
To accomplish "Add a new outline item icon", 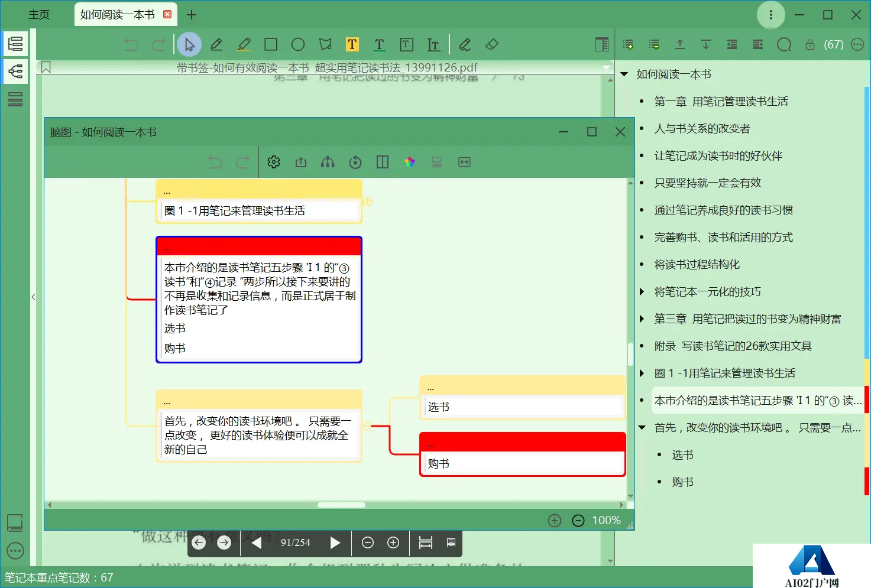I will (x=628, y=44).
